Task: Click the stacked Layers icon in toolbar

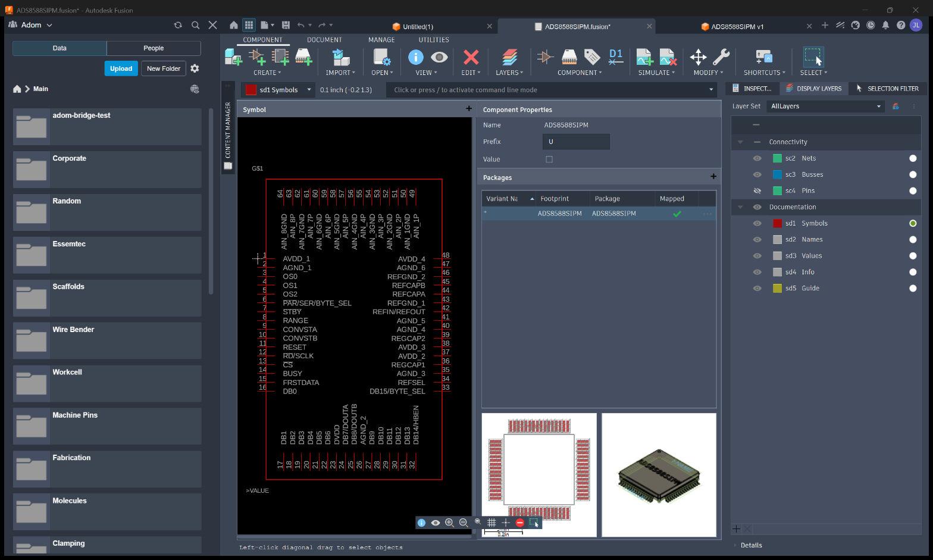Action: coord(509,57)
